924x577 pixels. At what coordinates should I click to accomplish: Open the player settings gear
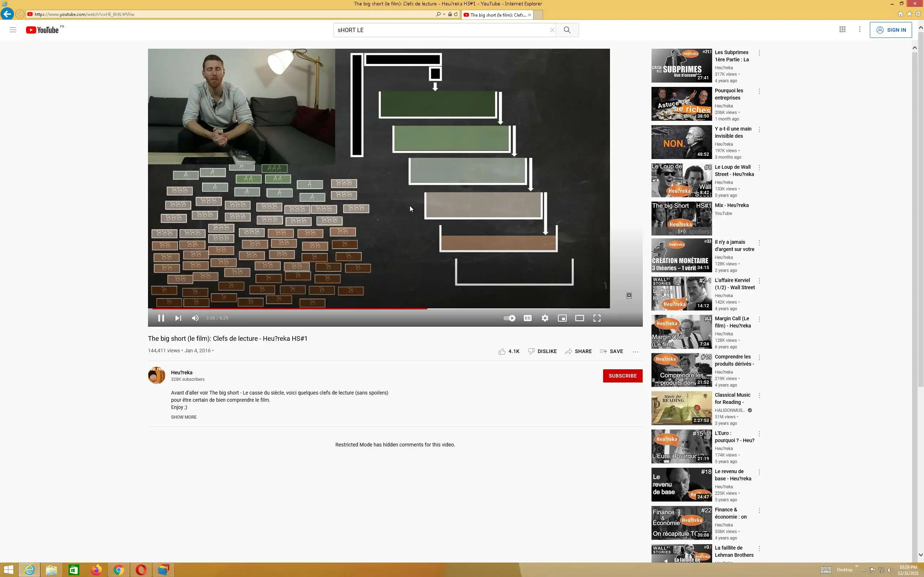[x=545, y=318]
